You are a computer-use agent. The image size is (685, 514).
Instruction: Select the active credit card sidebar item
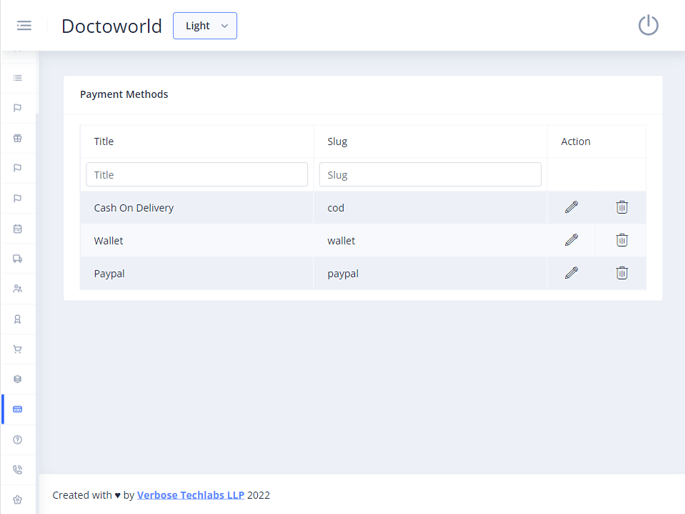tap(18, 410)
